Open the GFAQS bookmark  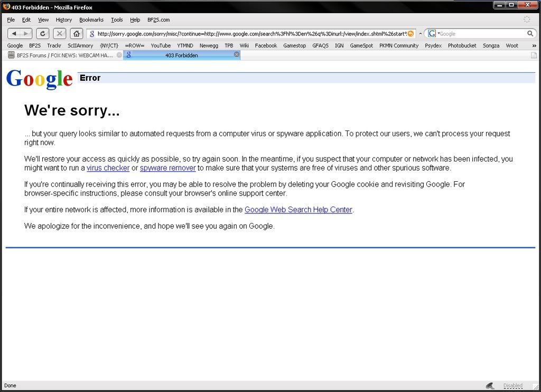pos(320,45)
